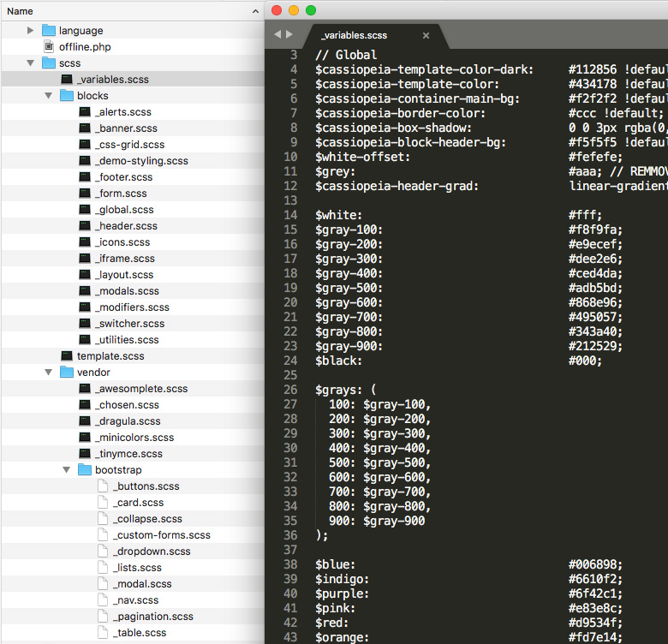Select the _minicolors.scss file name
Image resolution: width=668 pixels, height=644 pixels.
134,437
